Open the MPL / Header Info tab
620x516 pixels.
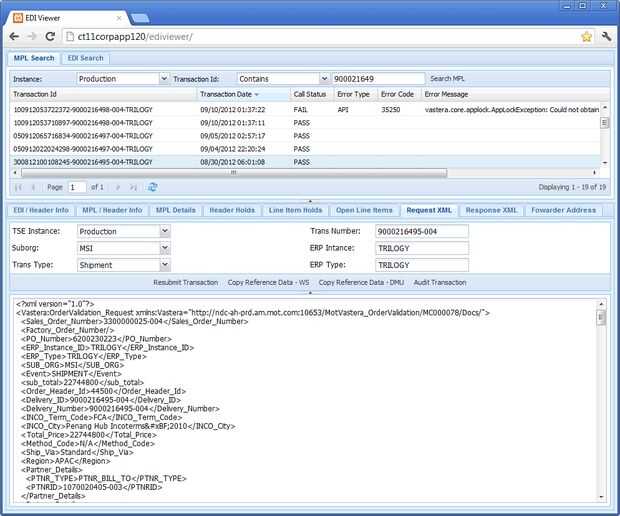112,210
